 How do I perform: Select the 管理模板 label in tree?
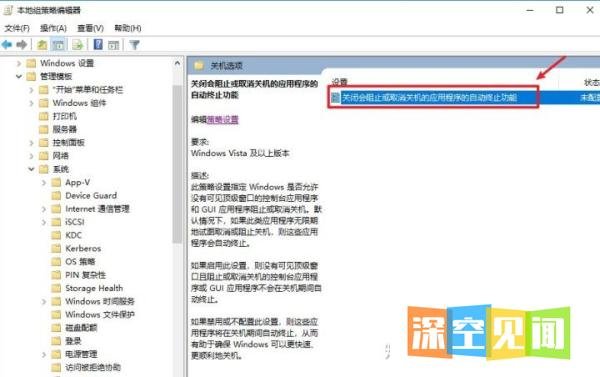pyautogui.click(x=56, y=77)
